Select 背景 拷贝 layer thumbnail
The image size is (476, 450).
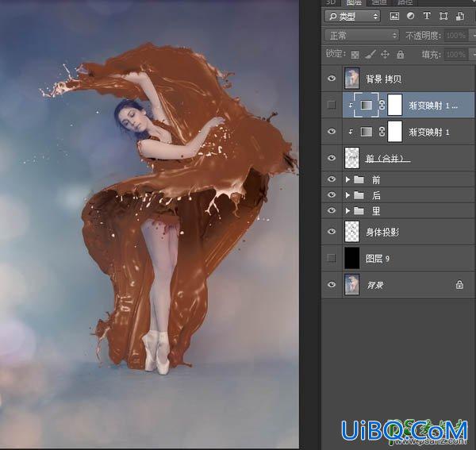click(352, 79)
